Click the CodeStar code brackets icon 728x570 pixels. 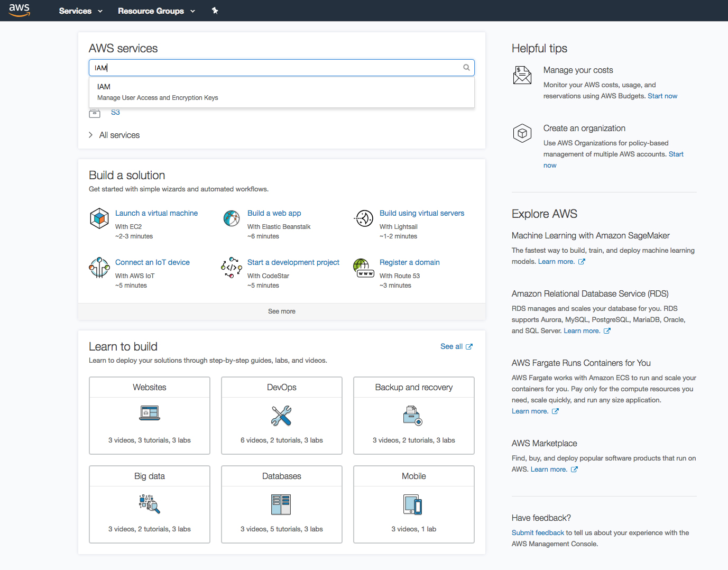[232, 268]
